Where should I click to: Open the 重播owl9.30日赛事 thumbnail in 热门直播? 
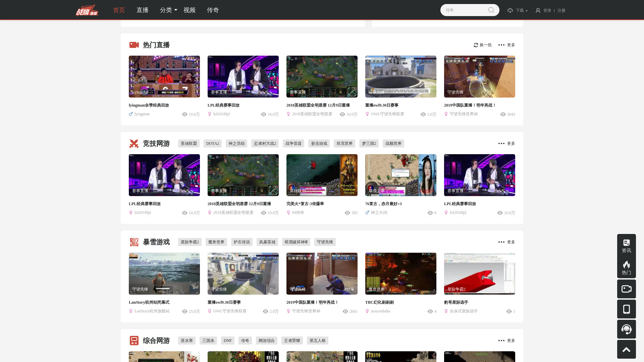coord(401,76)
